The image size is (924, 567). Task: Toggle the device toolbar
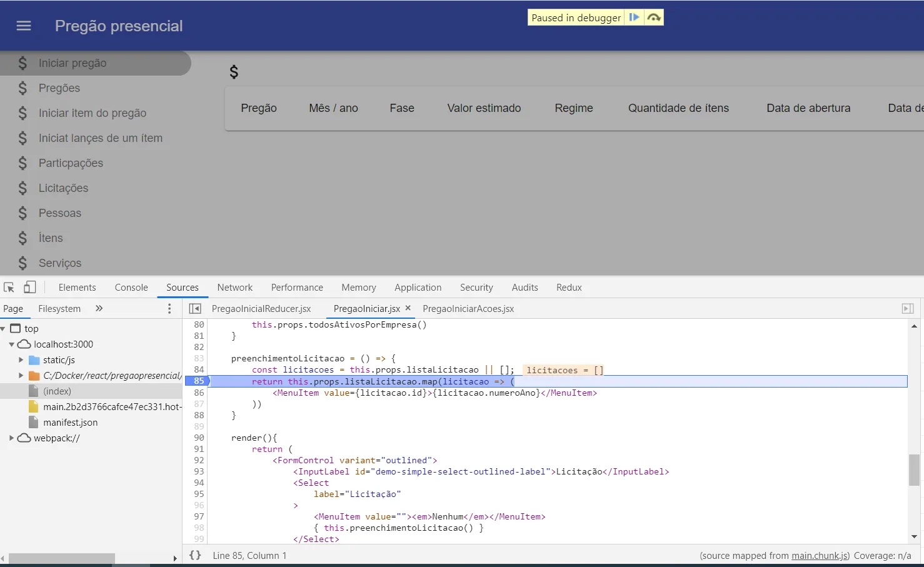[29, 288]
